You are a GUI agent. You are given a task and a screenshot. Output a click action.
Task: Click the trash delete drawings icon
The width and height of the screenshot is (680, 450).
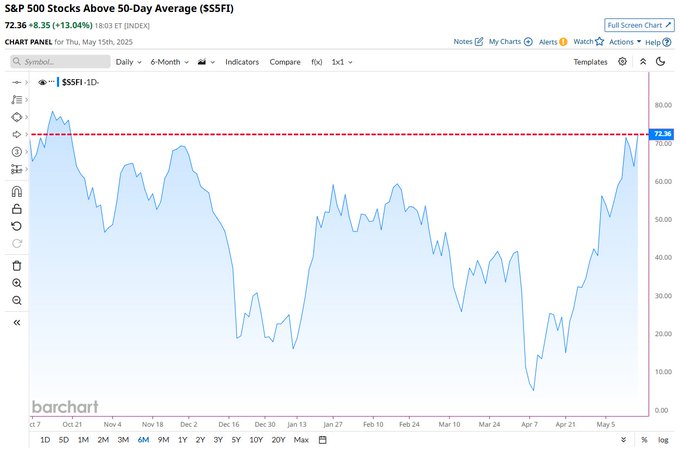[16, 266]
